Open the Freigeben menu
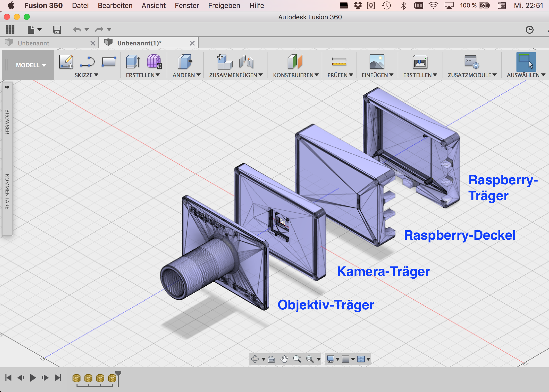The height and width of the screenshot is (392, 549). click(x=224, y=5)
